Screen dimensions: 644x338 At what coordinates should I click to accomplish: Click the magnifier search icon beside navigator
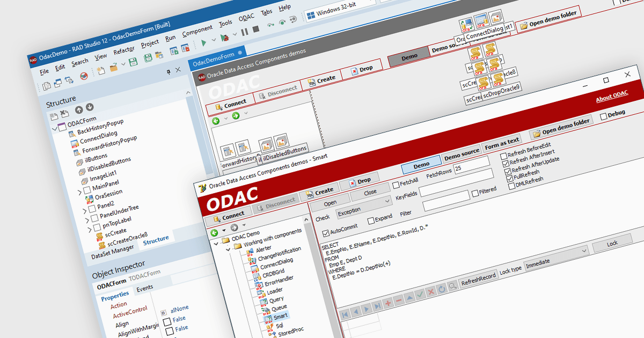(453, 285)
